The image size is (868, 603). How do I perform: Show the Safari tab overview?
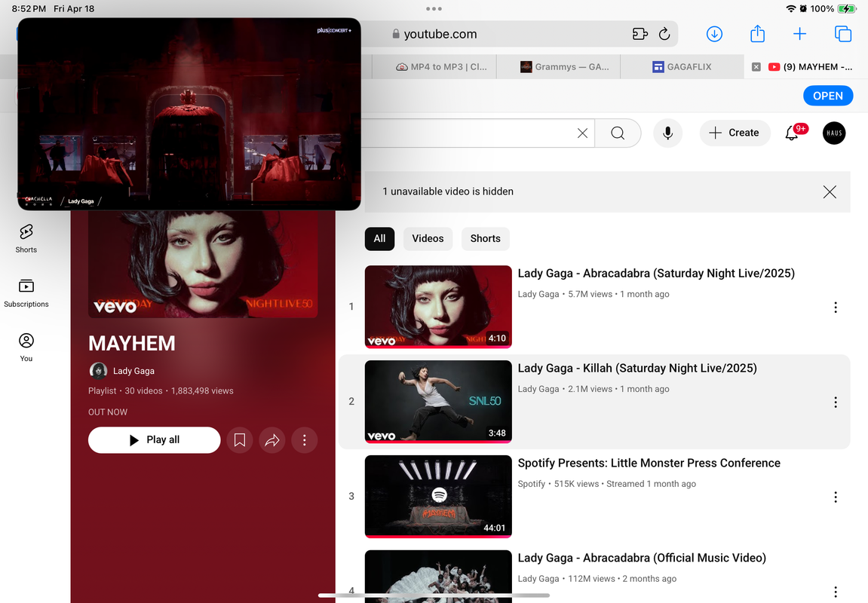tap(842, 35)
